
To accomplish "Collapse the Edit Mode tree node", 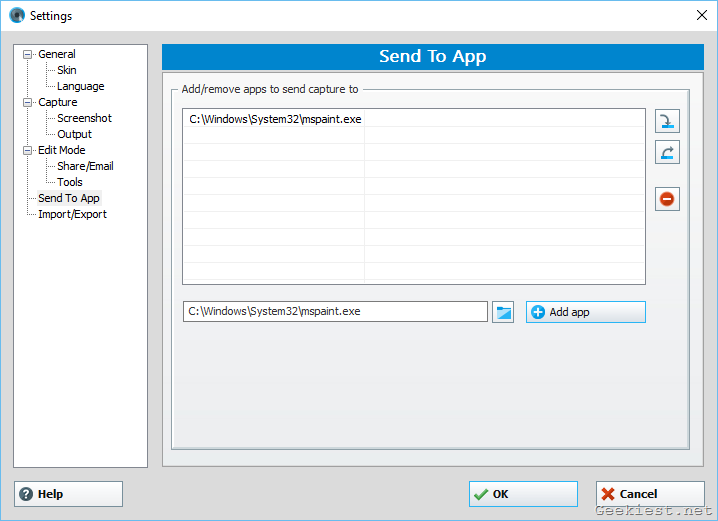I will (28, 150).
